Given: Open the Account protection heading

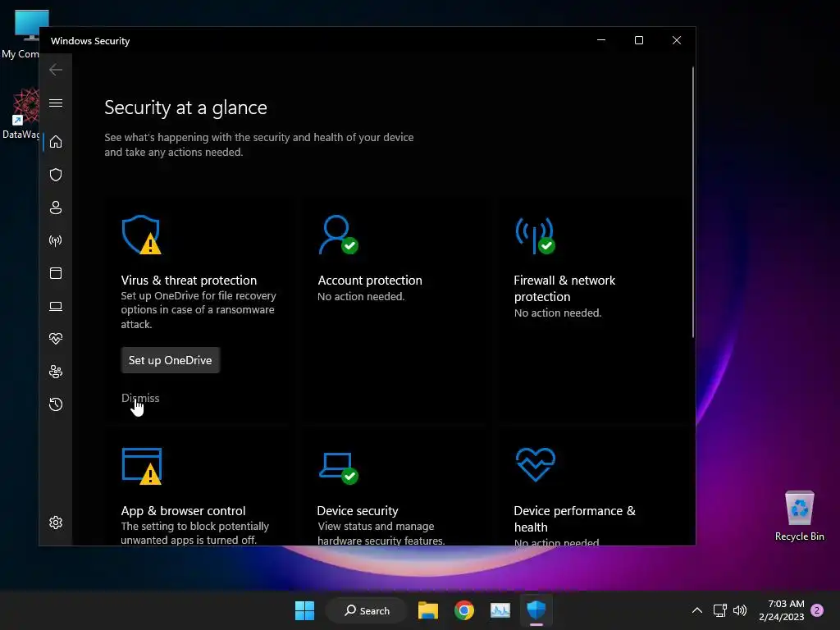Looking at the screenshot, I should (x=370, y=281).
